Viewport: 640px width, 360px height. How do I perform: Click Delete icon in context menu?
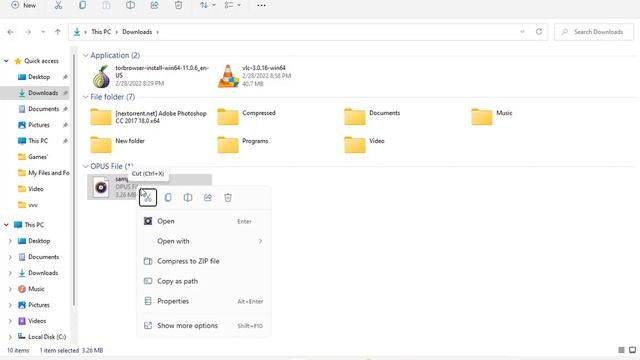tap(228, 198)
